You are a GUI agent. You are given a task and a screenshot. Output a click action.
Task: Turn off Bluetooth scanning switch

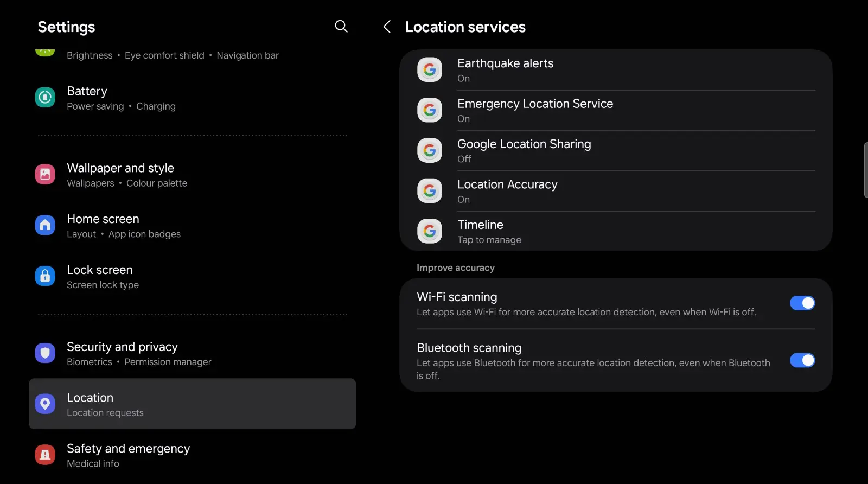802,360
